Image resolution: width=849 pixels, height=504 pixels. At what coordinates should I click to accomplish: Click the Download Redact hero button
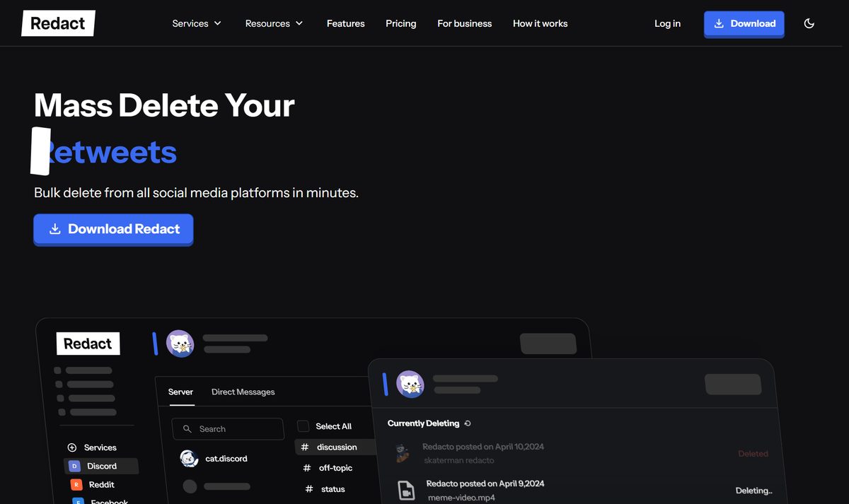(x=113, y=229)
